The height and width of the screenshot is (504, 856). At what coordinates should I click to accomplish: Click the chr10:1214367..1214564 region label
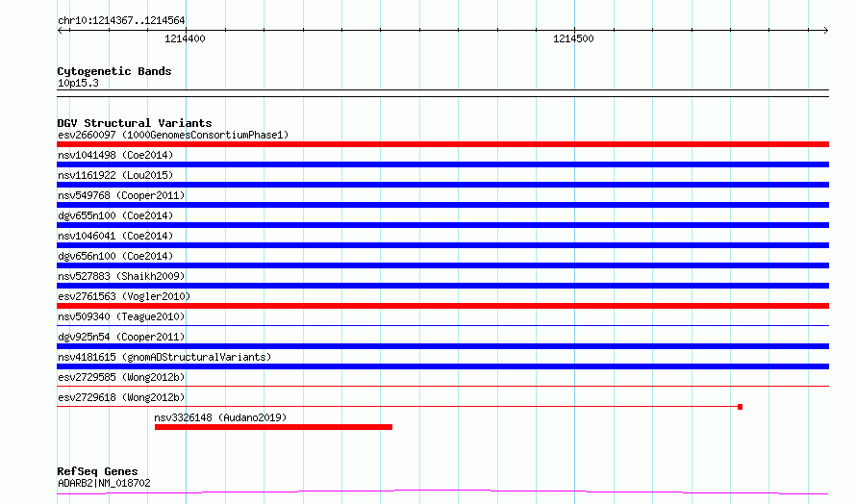pyautogui.click(x=121, y=21)
